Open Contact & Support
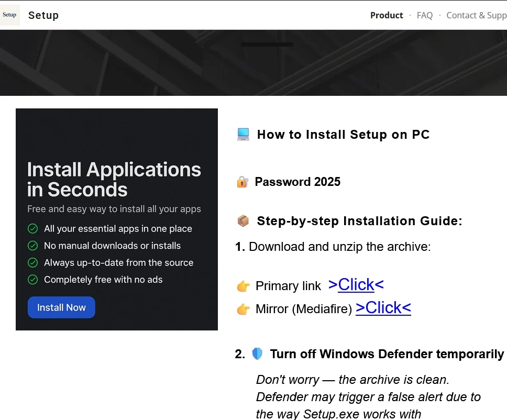This screenshot has width=507, height=420. (474, 15)
